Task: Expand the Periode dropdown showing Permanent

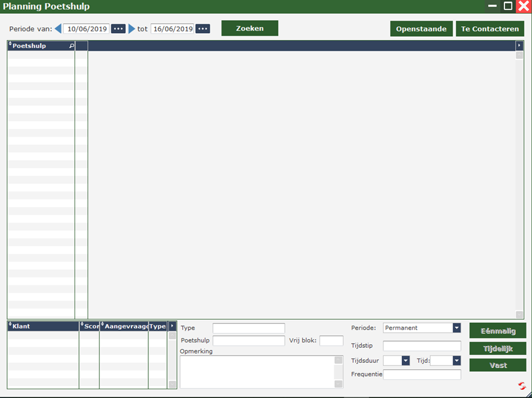Action: 456,328
